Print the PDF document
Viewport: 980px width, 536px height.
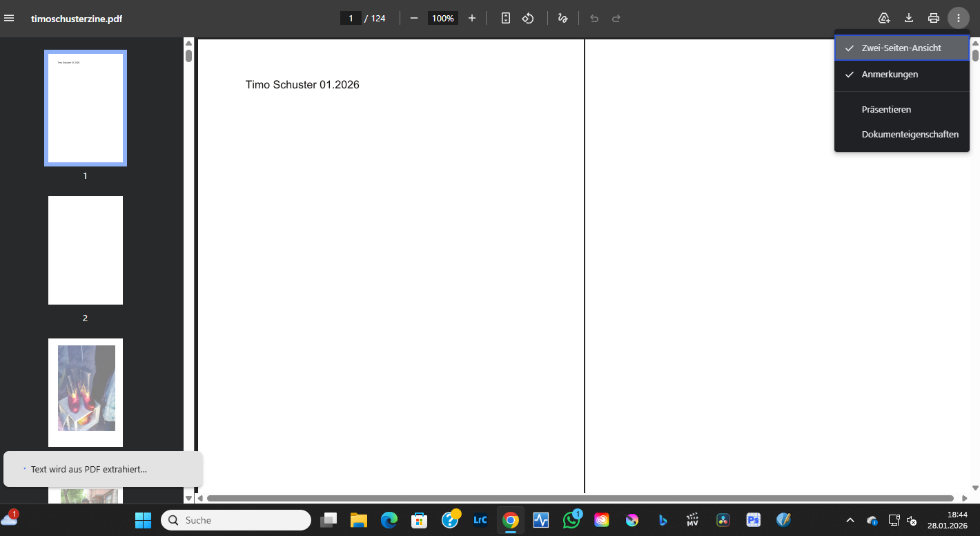934,18
